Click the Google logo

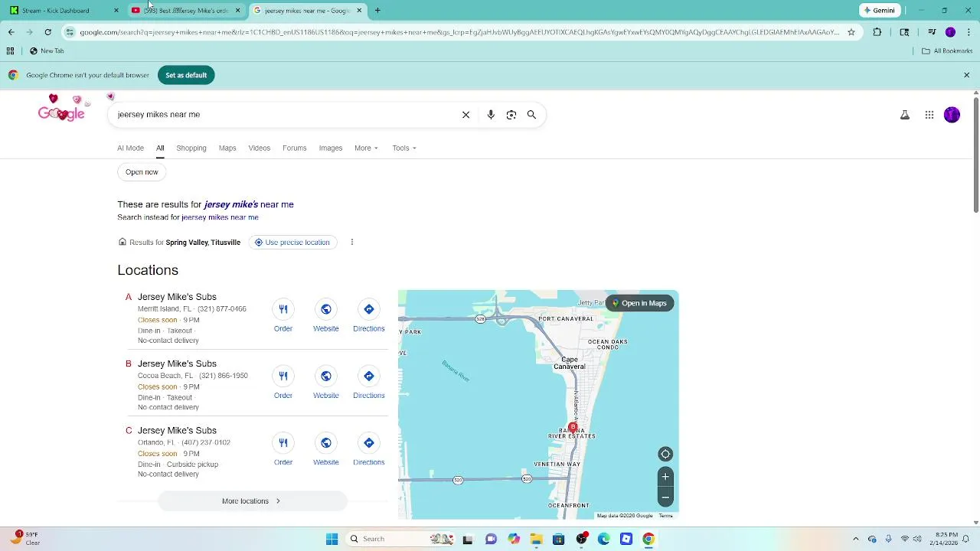pos(61,112)
